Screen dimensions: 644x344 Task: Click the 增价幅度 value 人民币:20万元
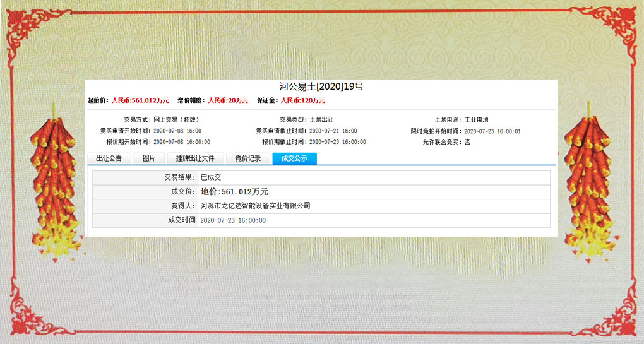pos(228,100)
